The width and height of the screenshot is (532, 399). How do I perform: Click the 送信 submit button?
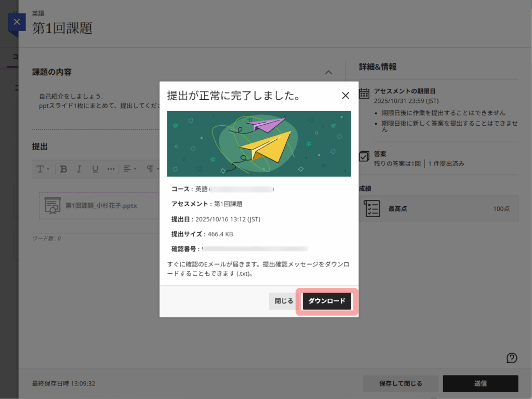[480, 383]
